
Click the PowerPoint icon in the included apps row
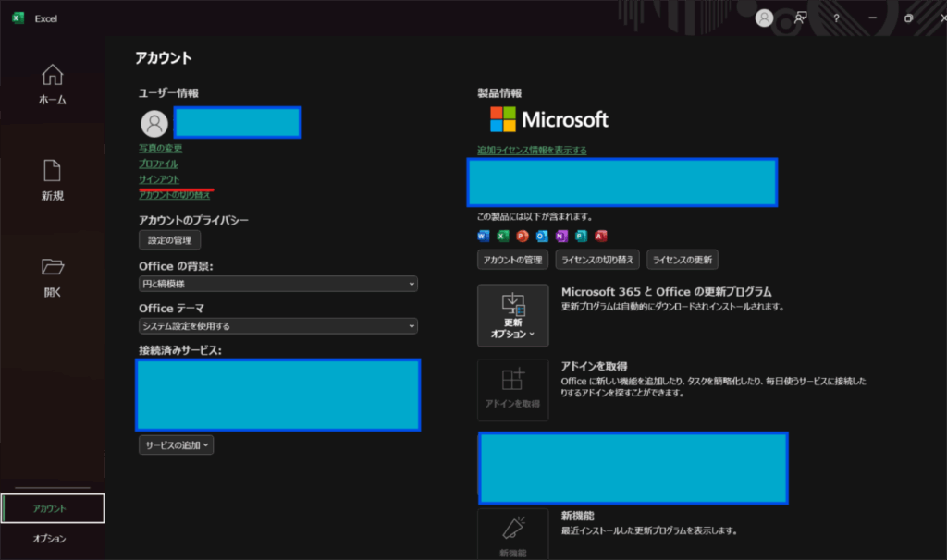click(523, 236)
